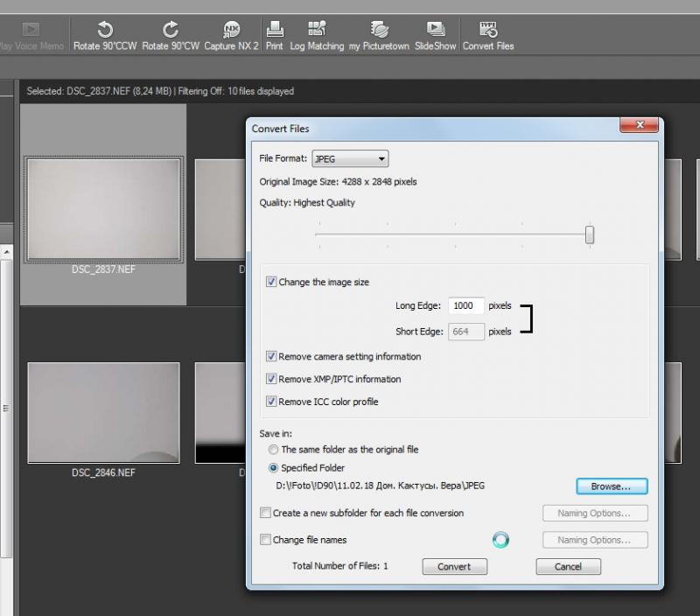This screenshot has width=700, height=616.
Task: Click the Convert Files toolbar icon
Action: tap(488, 30)
